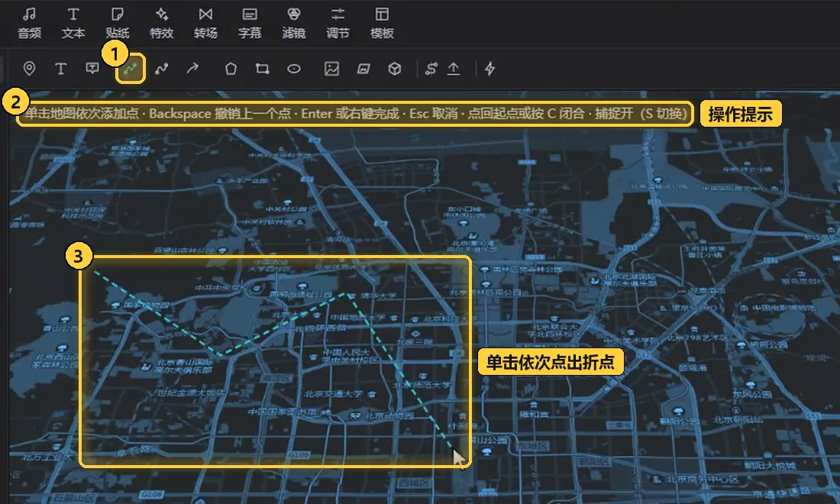Switch to the 模板 (Templates) tab
Screen dimensions: 840x504
[x=382, y=24]
